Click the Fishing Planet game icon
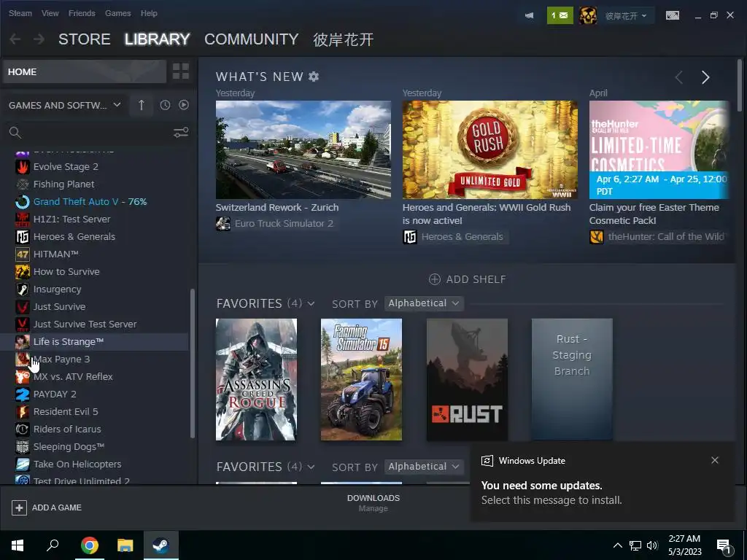 (x=23, y=184)
